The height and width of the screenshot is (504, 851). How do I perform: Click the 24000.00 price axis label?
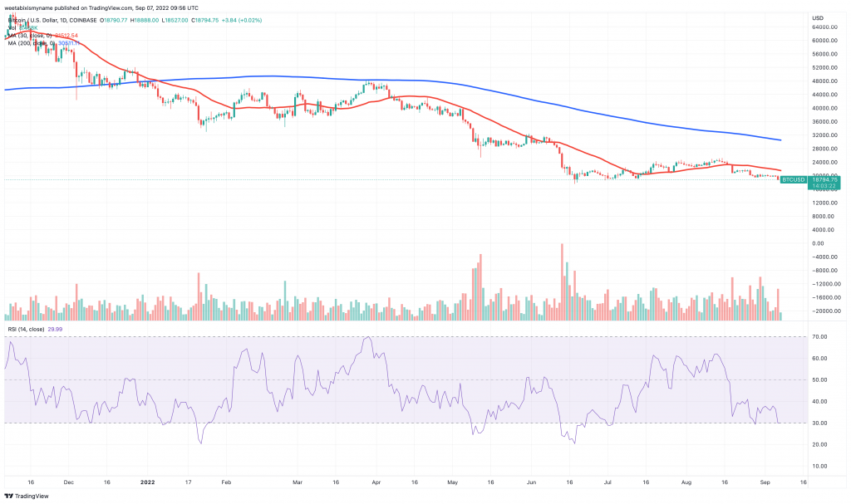(x=824, y=162)
